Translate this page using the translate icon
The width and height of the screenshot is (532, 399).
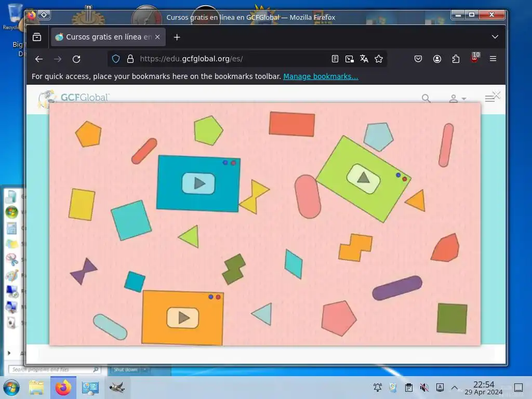coord(364,59)
